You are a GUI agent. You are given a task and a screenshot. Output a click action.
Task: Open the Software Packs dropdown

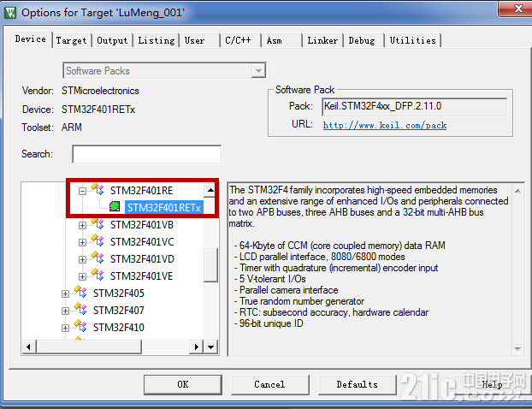point(258,71)
